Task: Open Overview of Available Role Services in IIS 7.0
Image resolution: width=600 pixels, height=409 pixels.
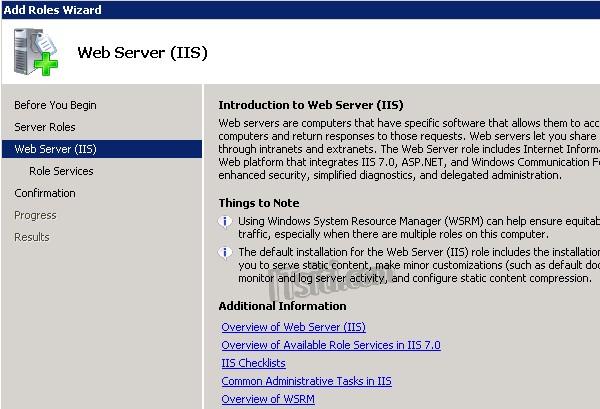Action: click(330, 345)
